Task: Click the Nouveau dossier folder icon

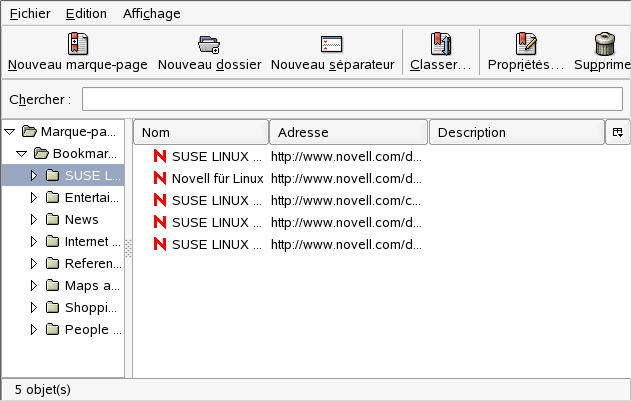Action: pyautogui.click(x=209, y=44)
